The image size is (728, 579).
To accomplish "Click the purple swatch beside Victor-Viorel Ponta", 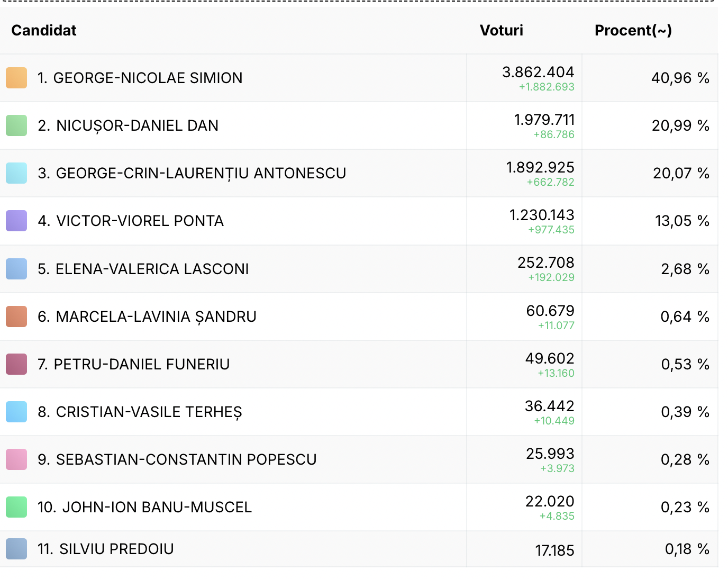I will click(16, 221).
